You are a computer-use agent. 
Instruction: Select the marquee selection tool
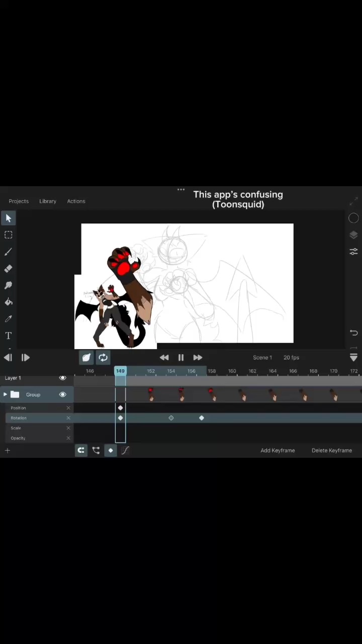[9, 235]
